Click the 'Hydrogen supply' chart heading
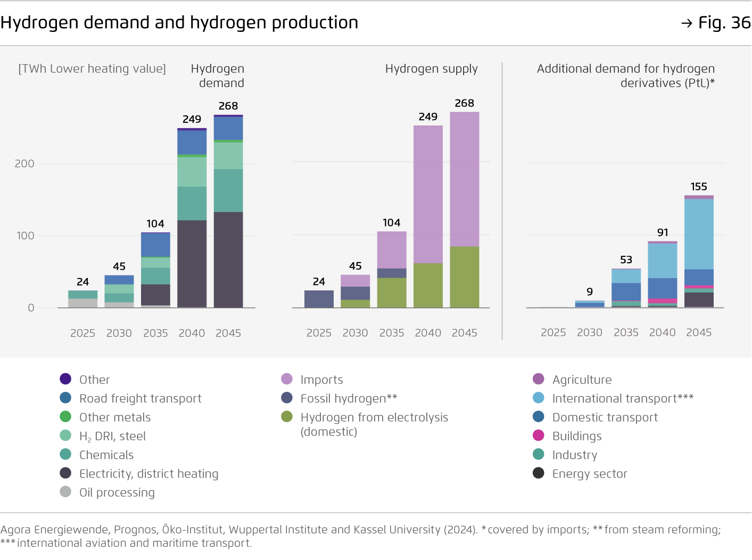The height and width of the screenshot is (560, 752). (432, 69)
